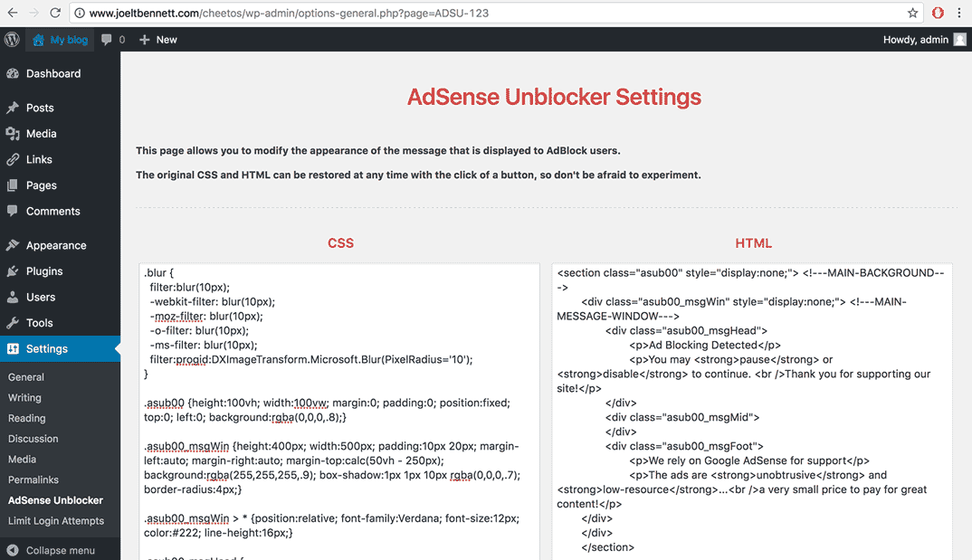Click inside the CSS code textarea
This screenshot has width=972, height=560.
339,412
